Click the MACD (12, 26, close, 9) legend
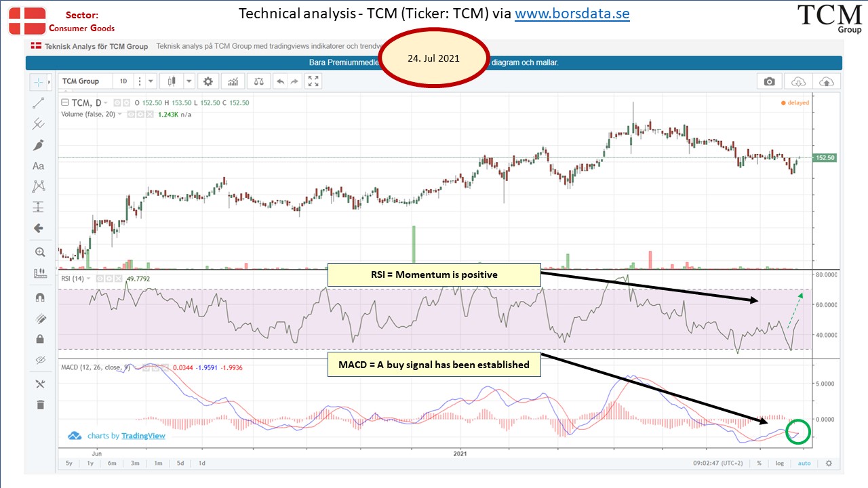Viewport: 868px width, 488px height. (94, 367)
